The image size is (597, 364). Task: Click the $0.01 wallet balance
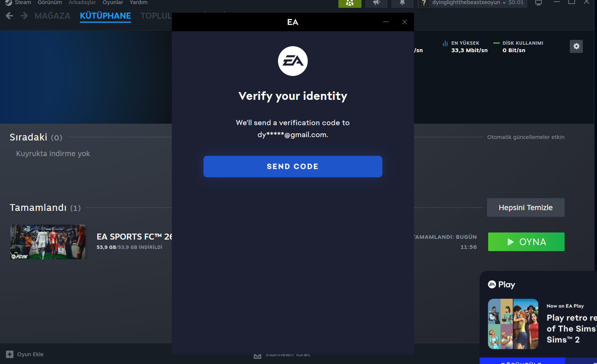(516, 3)
